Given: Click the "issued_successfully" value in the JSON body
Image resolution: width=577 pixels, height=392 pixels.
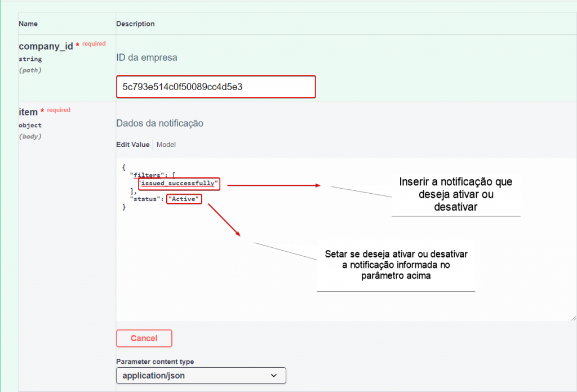Looking at the screenshot, I should click(x=179, y=184).
